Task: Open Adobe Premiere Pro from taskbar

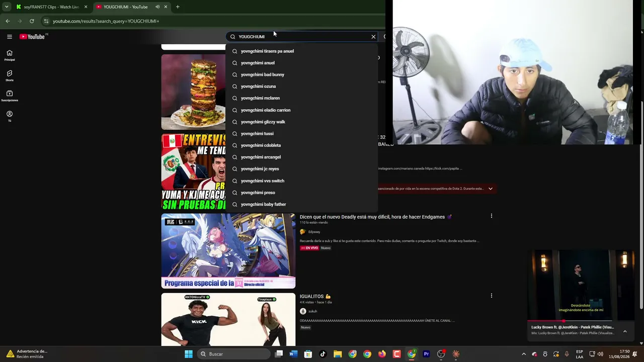Action: tap(426, 354)
